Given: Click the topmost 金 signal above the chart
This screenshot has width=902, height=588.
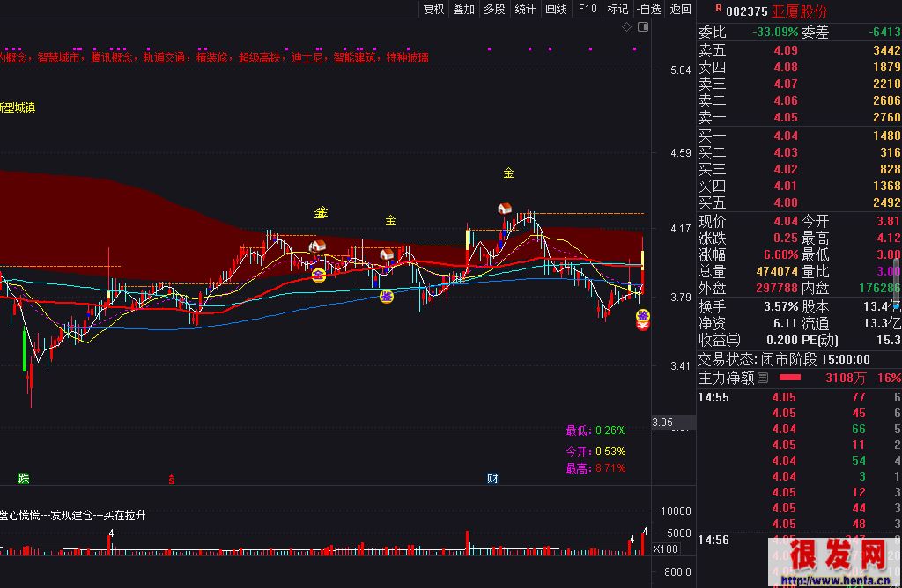Looking at the screenshot, I should point(508,173).
